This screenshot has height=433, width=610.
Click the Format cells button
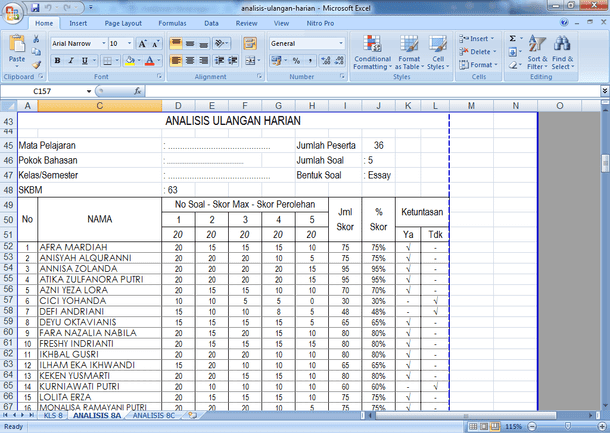[x=479, y=65]
